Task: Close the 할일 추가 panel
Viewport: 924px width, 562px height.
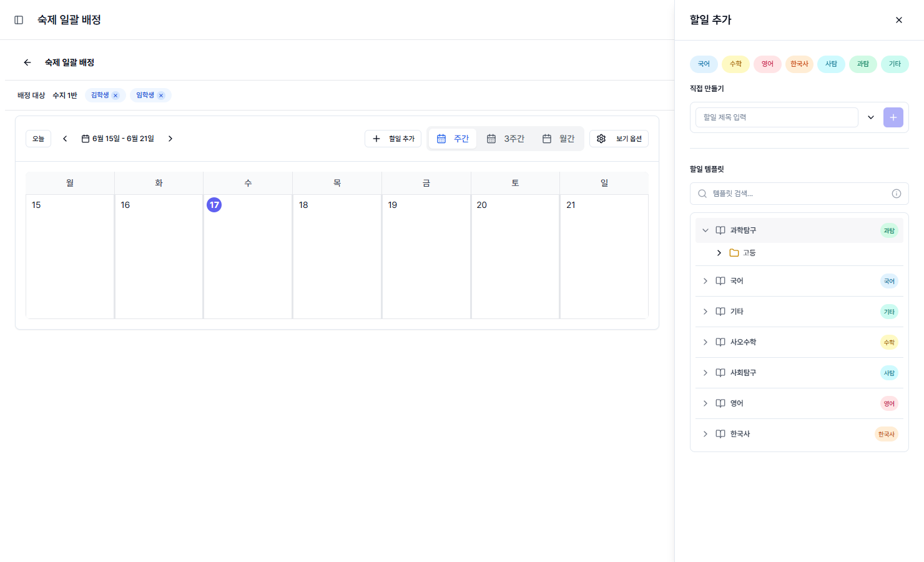Action: (x=899, y=20)
